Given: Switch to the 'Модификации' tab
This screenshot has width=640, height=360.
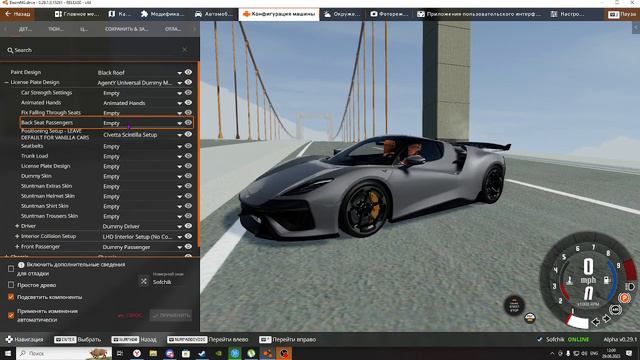Looking at the screenshot, I should 162,14.
